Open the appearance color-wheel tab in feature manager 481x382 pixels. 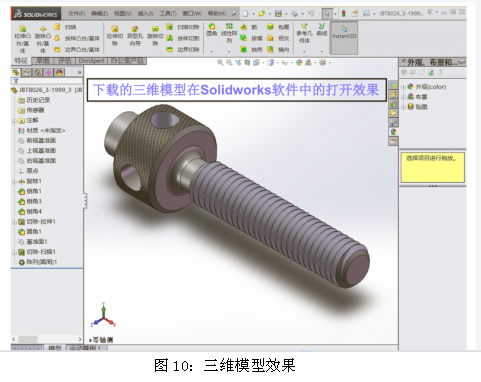(59, 73)
